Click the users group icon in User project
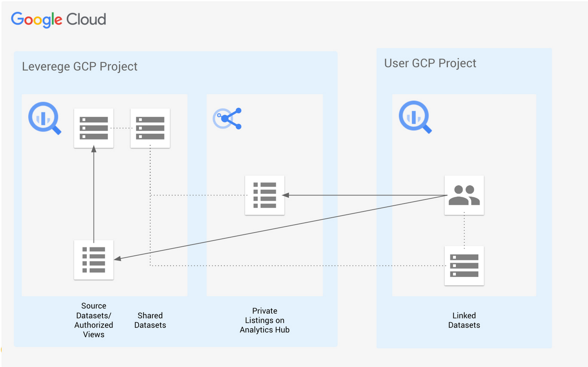The width and height of the screenshot is (588, 367). [464, 195]
